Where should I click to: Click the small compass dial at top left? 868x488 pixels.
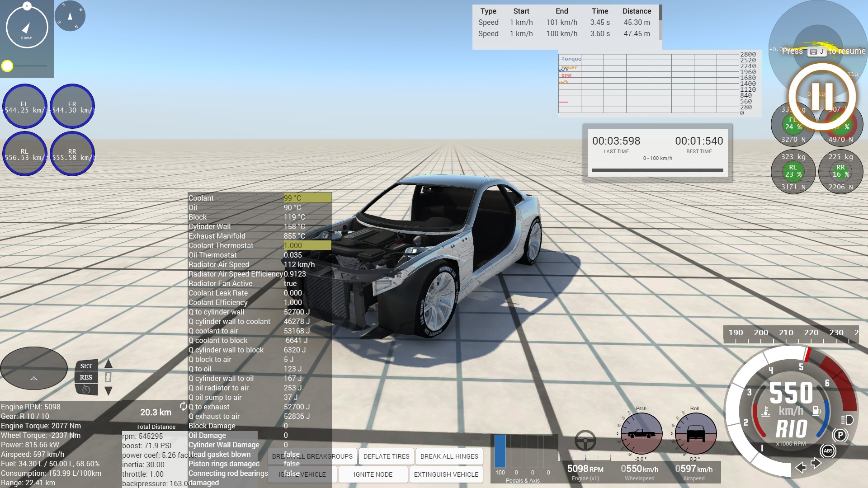pyautogui.click(x=70, y=16)
